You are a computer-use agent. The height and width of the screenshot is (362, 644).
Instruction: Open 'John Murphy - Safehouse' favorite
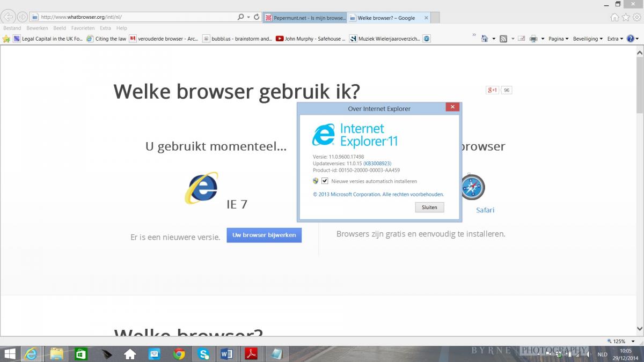click(x=310, y=39)
